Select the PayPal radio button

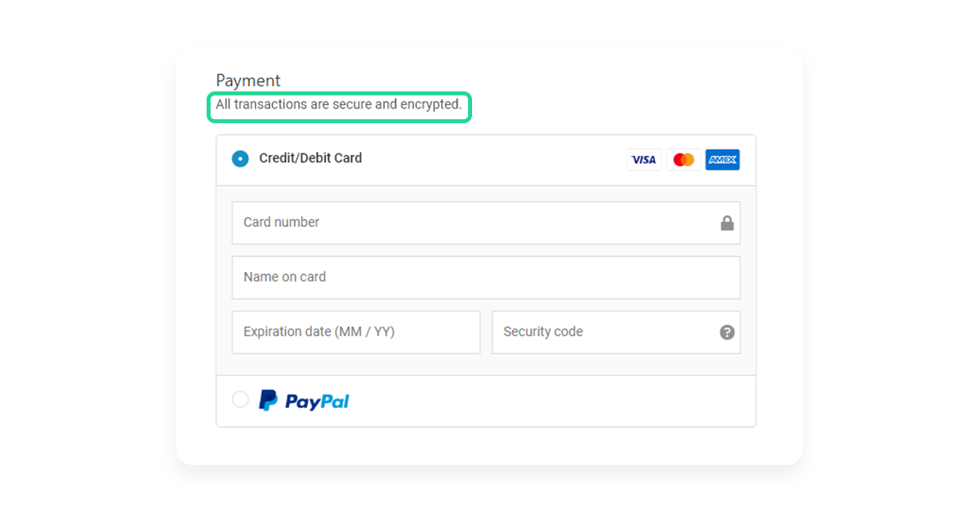pyautogui.click(x=240, y=399)
